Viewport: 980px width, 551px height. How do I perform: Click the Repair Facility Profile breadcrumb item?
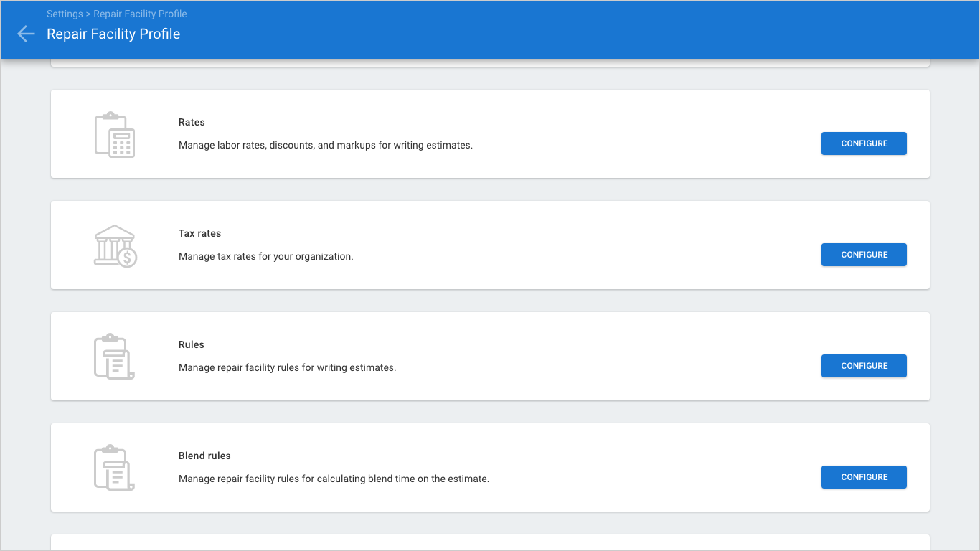tap(140, 14)
